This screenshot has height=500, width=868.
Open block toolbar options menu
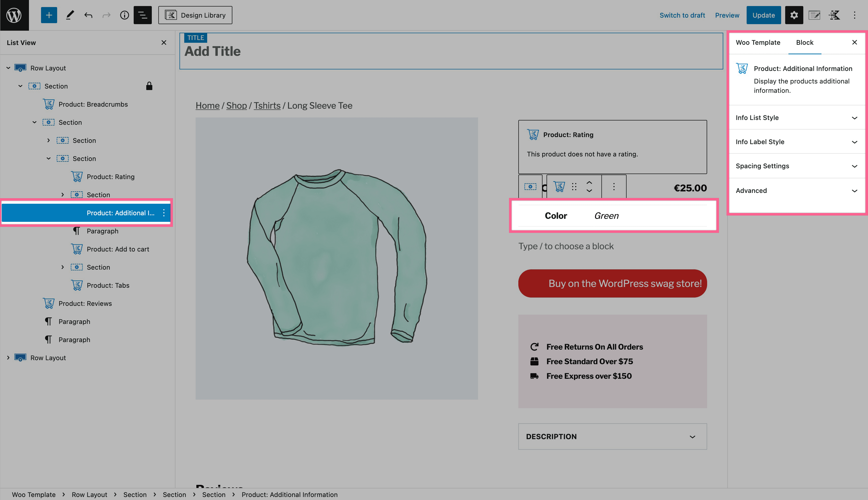pyautogui.click(x=614, y=186)
